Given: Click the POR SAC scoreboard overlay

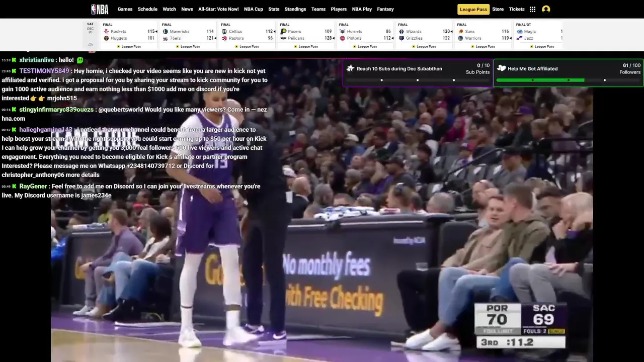Looking at the screenshot, I should (x=520, y=325).
